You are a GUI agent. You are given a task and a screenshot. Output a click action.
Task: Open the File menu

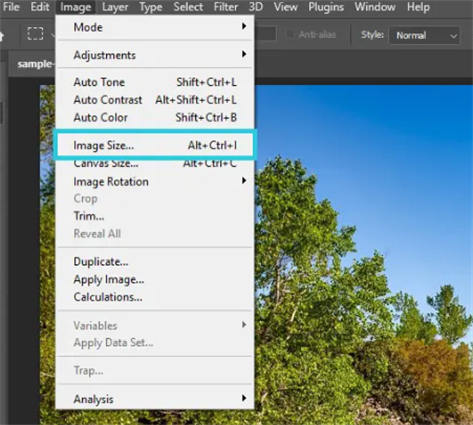(x=11, y=7)
